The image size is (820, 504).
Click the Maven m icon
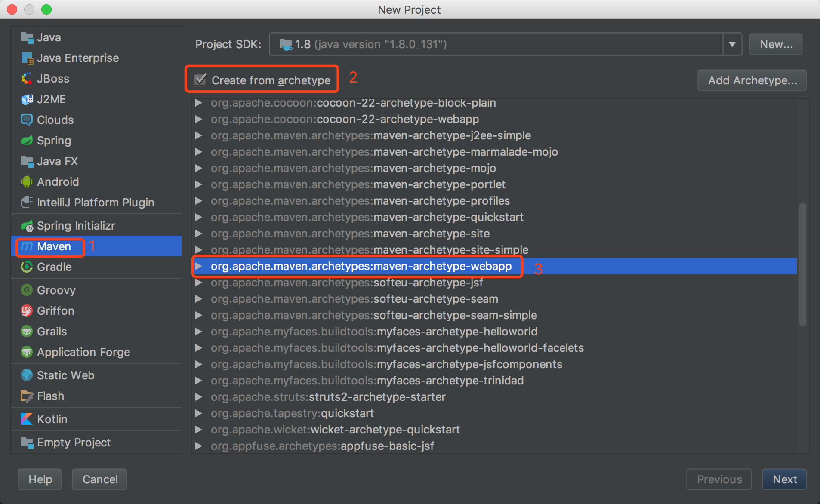pos(27,246)
